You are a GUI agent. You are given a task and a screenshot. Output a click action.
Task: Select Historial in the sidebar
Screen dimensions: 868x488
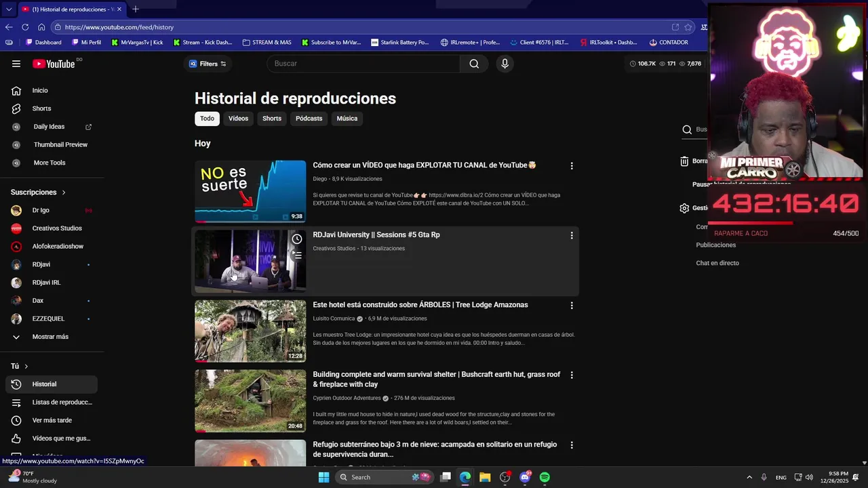point(52,384)
